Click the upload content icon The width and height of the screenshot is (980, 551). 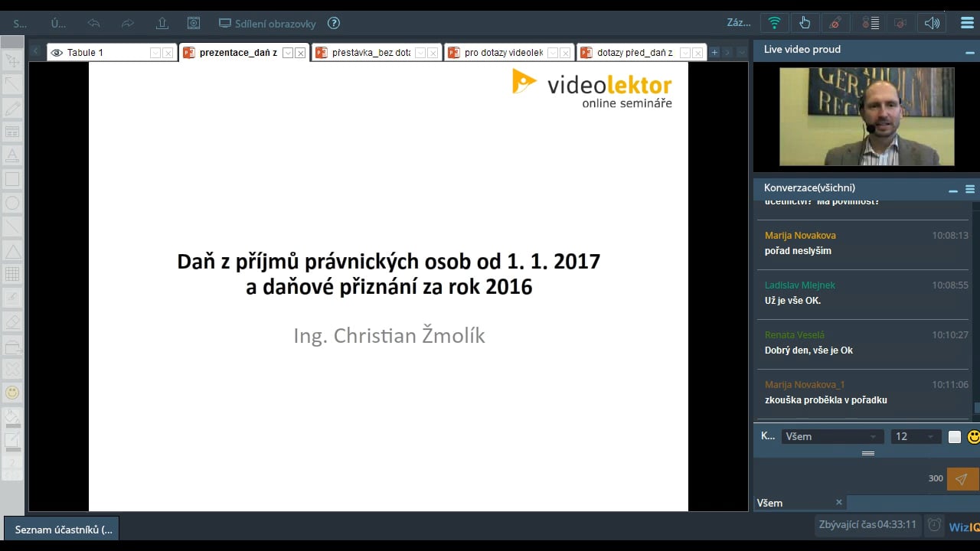pos(161,24)
